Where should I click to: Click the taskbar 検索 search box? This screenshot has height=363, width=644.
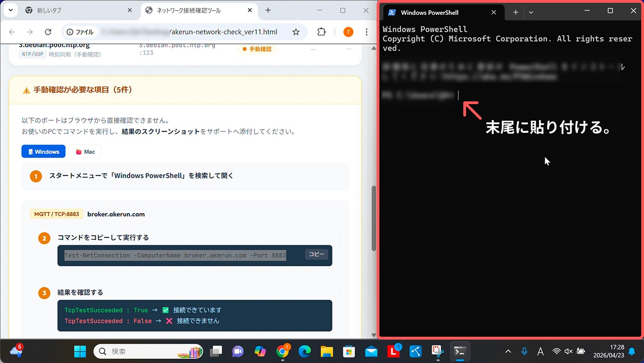(148, 351)
